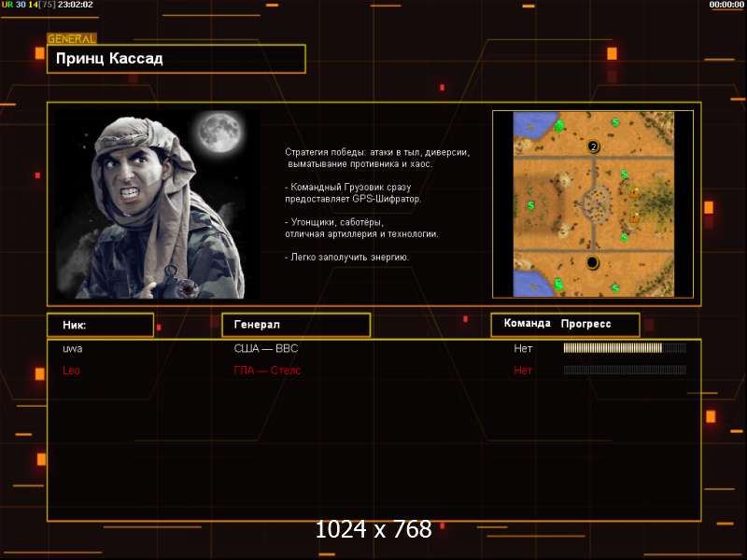Click the Легко заполучить энергию line
The image size is (747, 560).
coord(346,258)
